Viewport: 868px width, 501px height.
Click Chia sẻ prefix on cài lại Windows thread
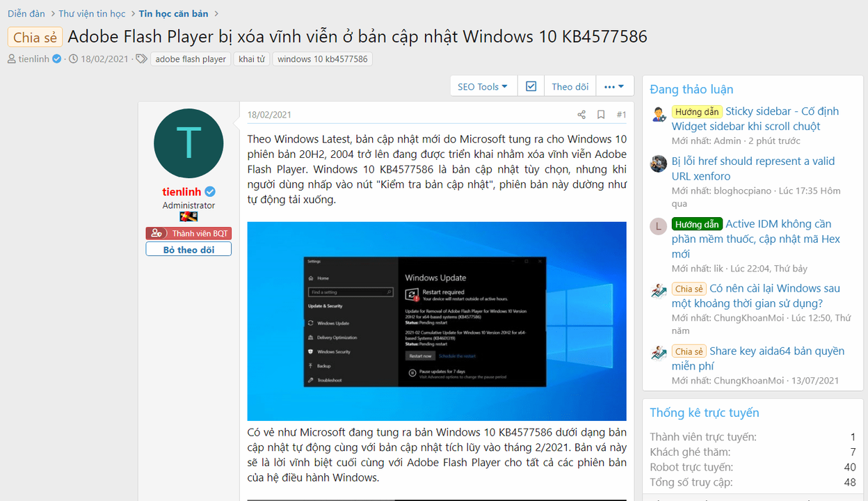pos(689,288)
